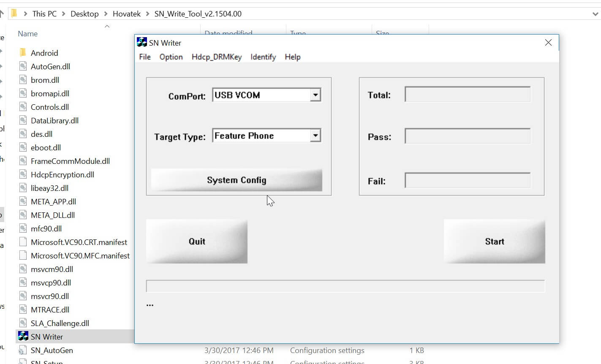Select the SN Writer executable in the file list
Image resolution: width=601 pixels, height=364 pixels.
46,336
